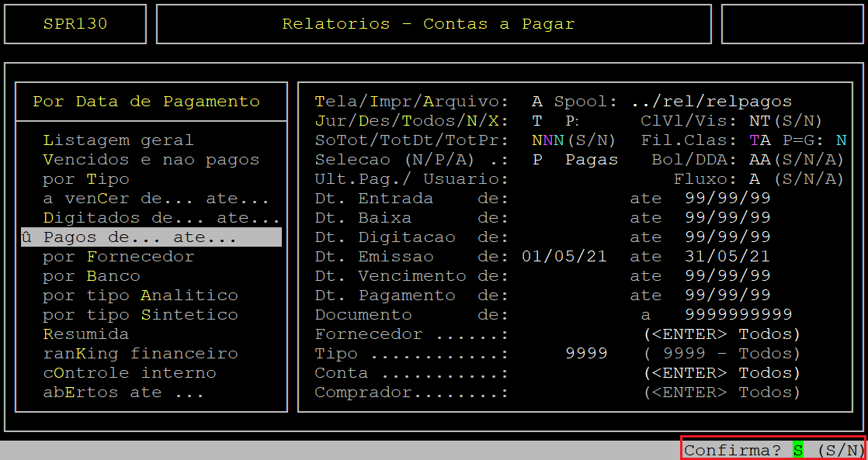Click the Confirma S/N answer field
This screenshot has width=868, height=460.
(x=797, y=450)
